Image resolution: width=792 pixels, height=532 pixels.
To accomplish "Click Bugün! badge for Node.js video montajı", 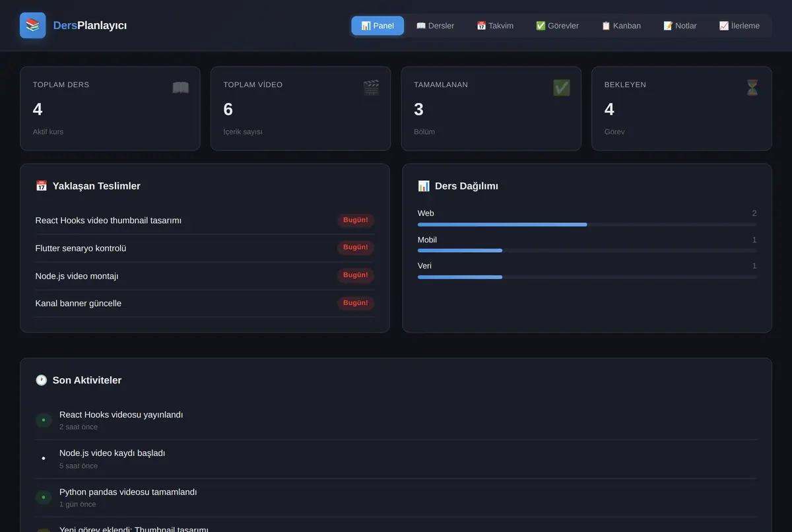I will (x=356, y=275).
